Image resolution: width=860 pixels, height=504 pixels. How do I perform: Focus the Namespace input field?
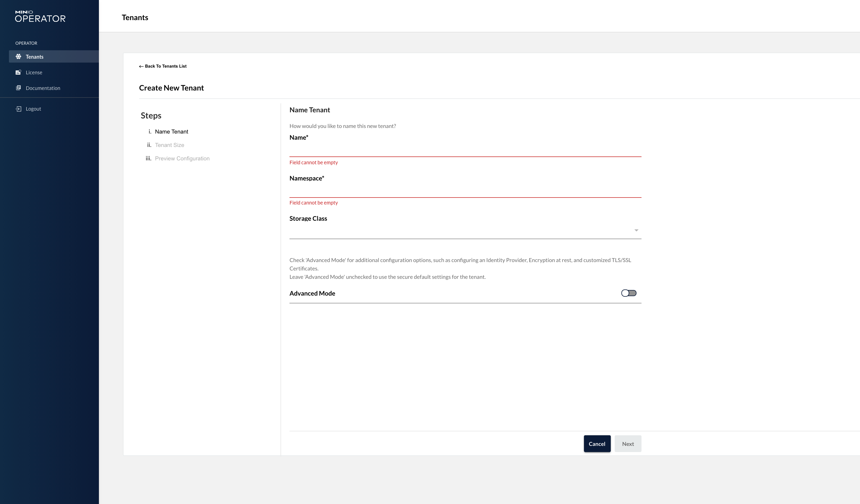(x=465, y=191)
